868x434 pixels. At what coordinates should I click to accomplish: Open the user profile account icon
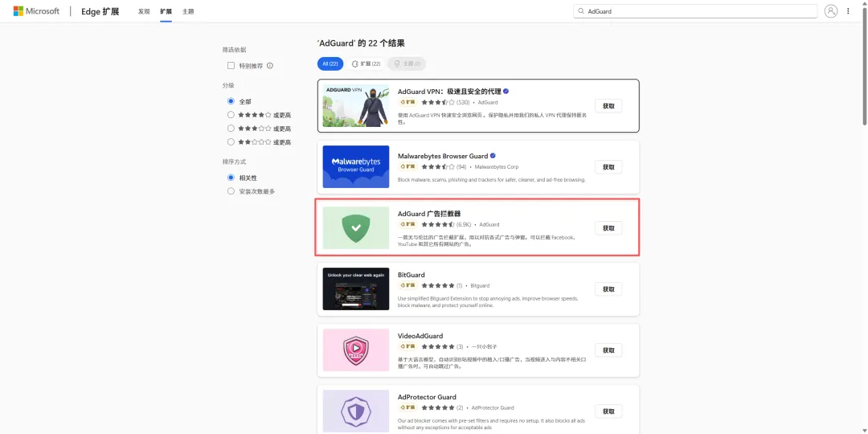pyautogui.click(x=830, y=11)
